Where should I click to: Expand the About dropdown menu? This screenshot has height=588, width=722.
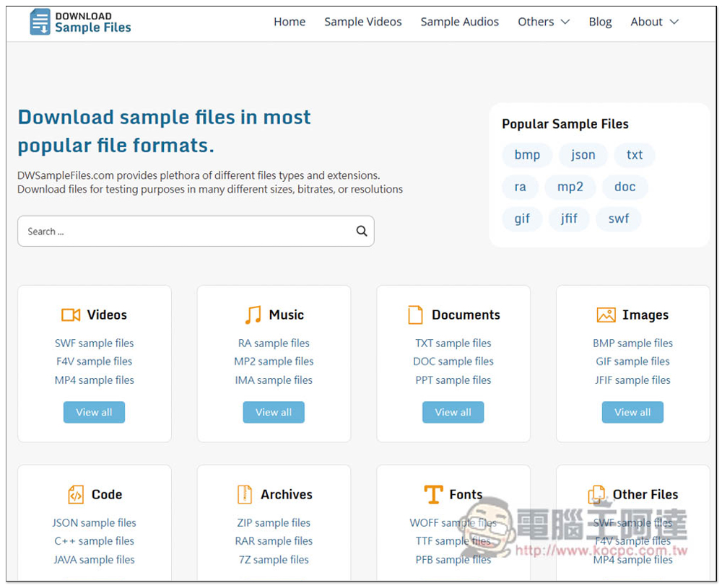(654, 22)
